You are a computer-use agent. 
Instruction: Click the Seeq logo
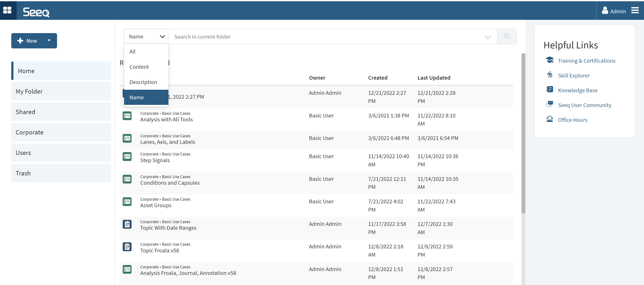[36, 12]
